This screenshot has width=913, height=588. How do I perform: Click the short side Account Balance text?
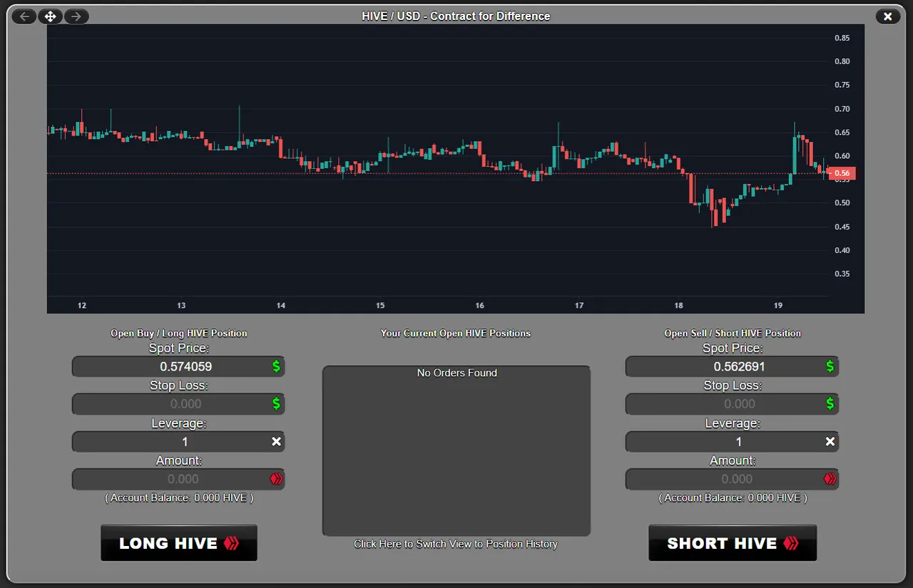pos(733,497)
